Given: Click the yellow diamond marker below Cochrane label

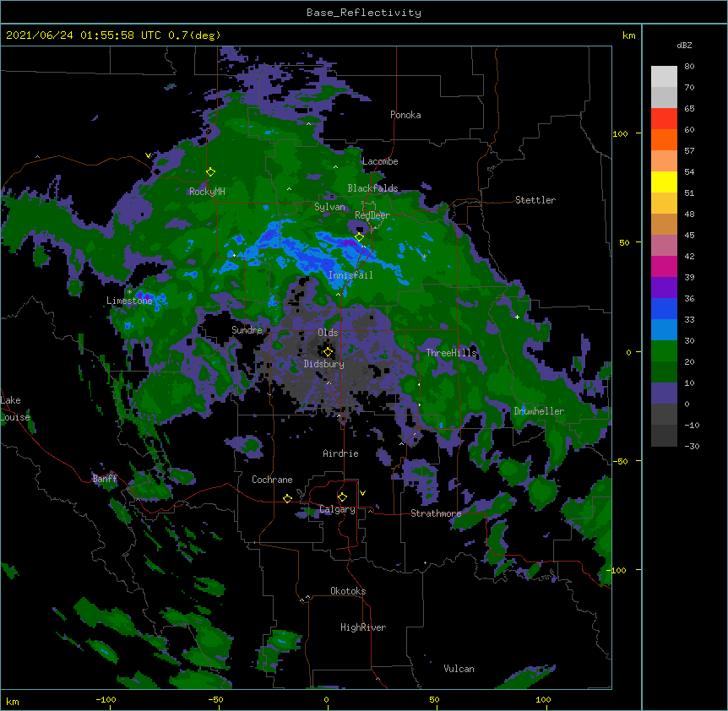Looking at the screenshot, I should pos(287,498).
